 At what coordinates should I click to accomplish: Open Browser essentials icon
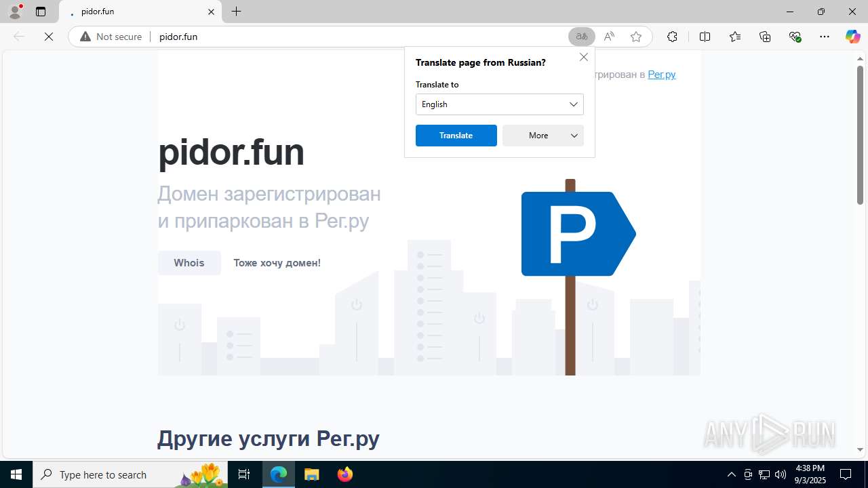[x=795, y=37]
